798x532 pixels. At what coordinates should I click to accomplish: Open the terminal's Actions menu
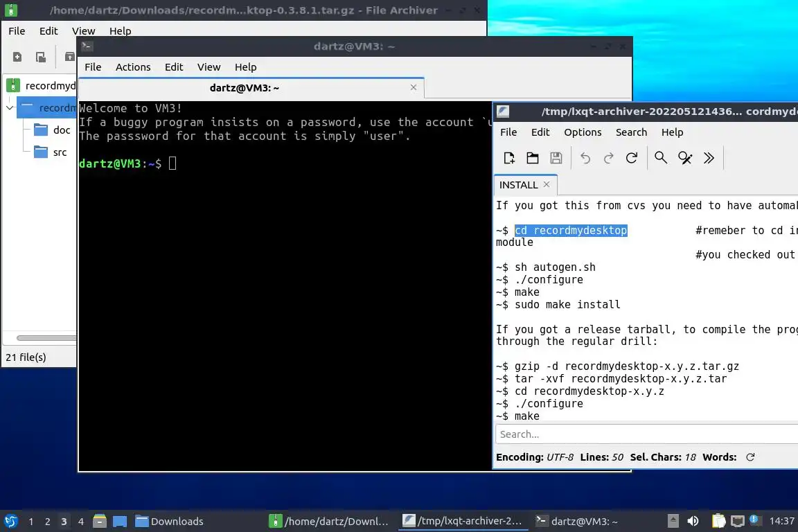133,67
